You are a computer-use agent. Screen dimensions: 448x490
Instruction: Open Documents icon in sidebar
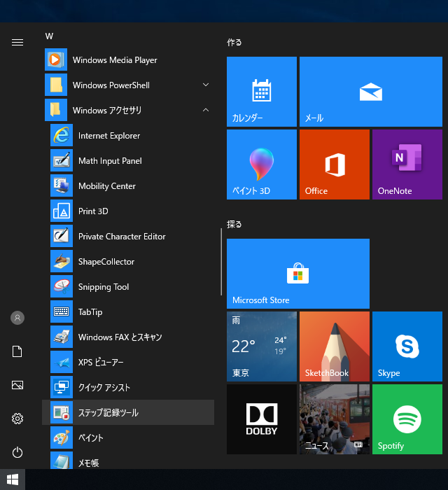[x=17, y=351]
